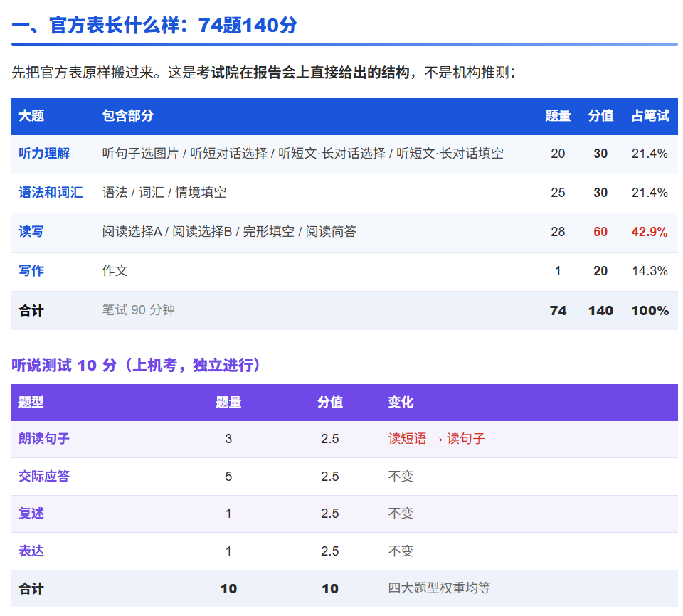The height and width of the screenshot is (616, 683).
Task: Click question count '25' in 语法和词汇 row
Action: tap(558, 193)
